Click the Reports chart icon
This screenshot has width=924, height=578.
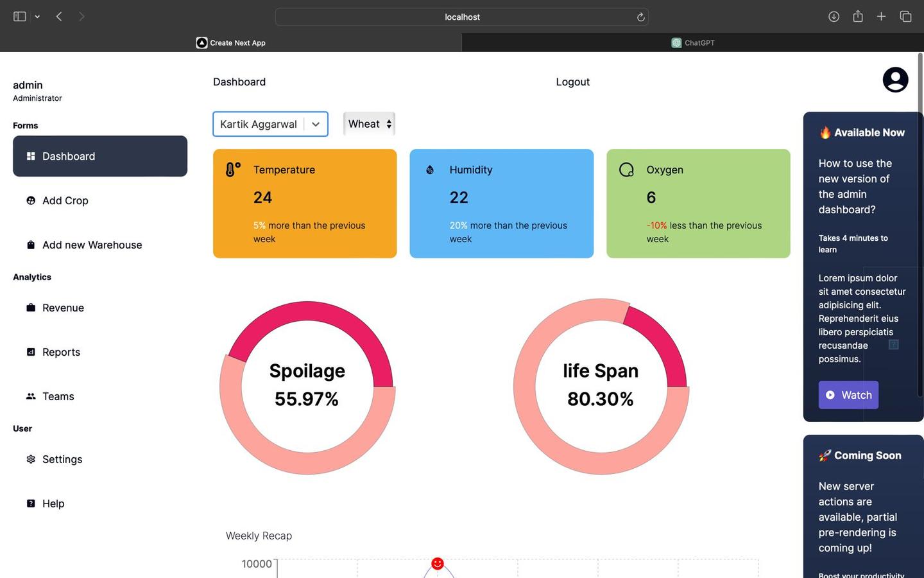(31, 352)
